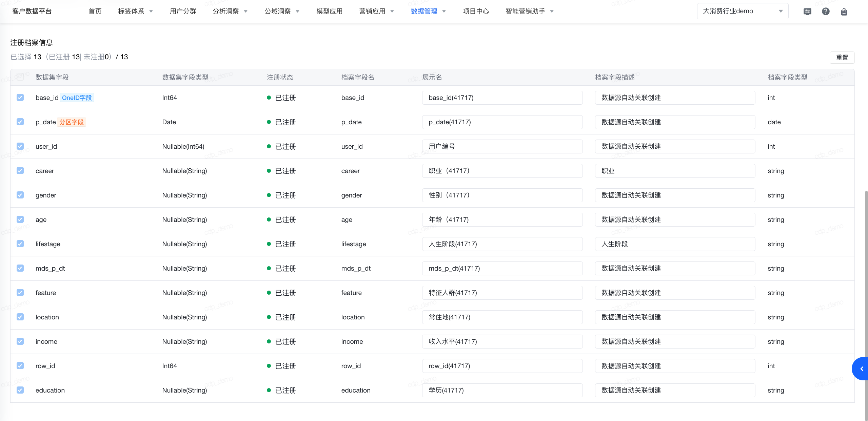Image resolution: width=868 pixels, height=421 pixels.
Task: Uncheck the user_id row checkbox
Action: click(x=20, y=146)
